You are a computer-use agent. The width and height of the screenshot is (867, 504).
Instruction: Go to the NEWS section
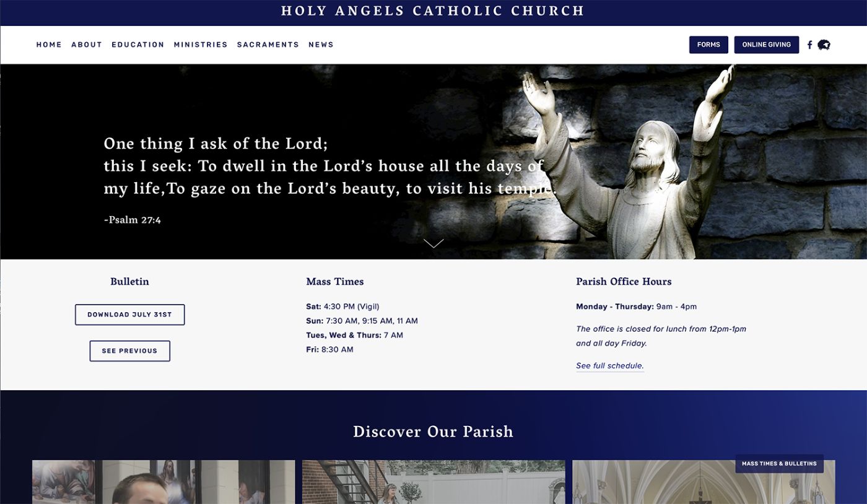pos(321,44)
